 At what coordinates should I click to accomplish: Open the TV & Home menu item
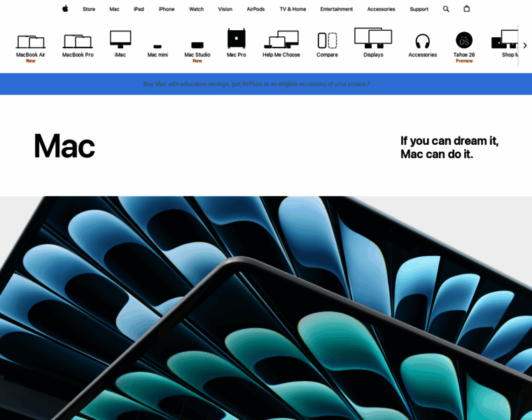(x=293, y=9)
